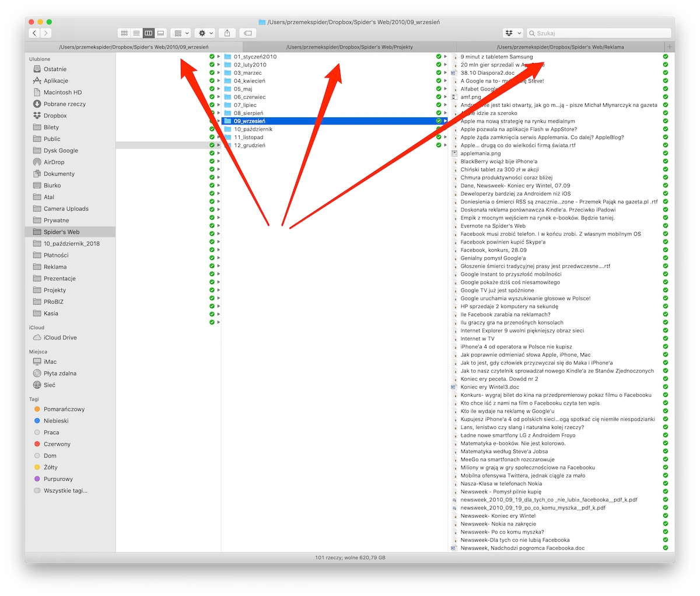Click the Share toolbar button

(x=228, y=33)
